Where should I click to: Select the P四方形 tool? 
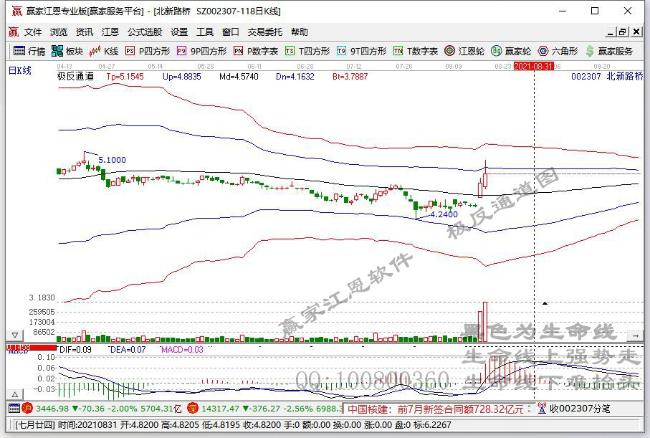pyautogui.click(x=148, y=51)
